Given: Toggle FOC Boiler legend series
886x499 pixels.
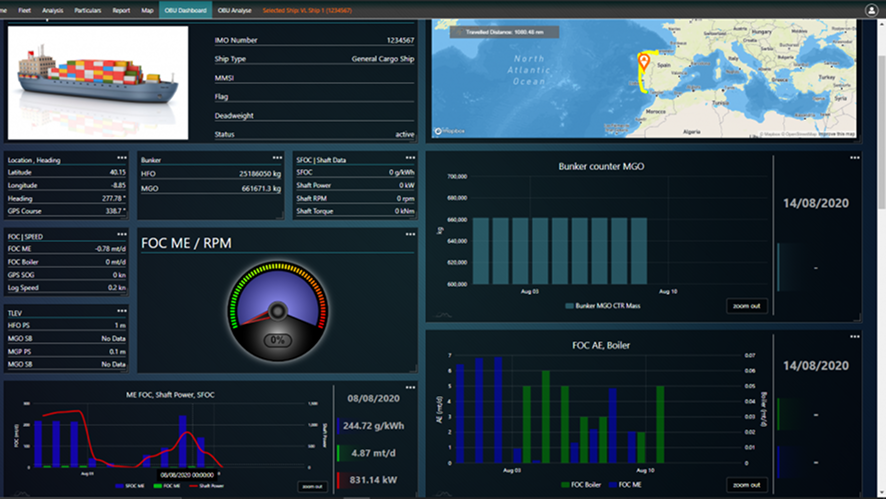Looking at the screenshot, I should (x=581, y=485).
